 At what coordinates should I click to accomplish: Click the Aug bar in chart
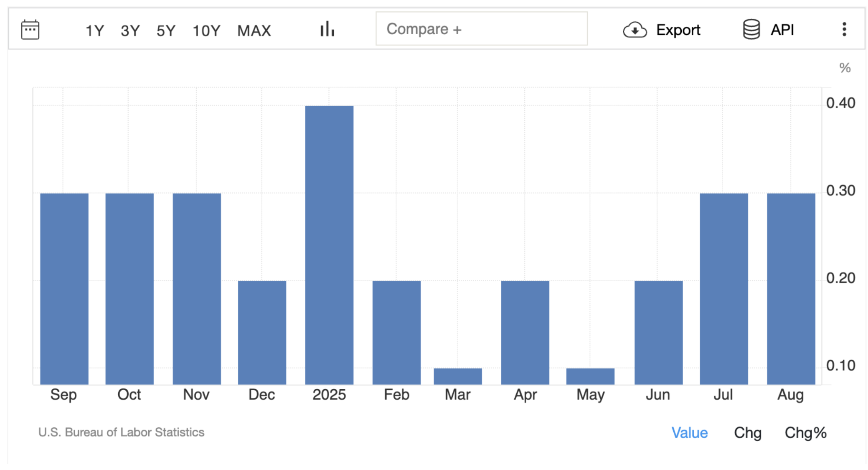pos(791,289)
